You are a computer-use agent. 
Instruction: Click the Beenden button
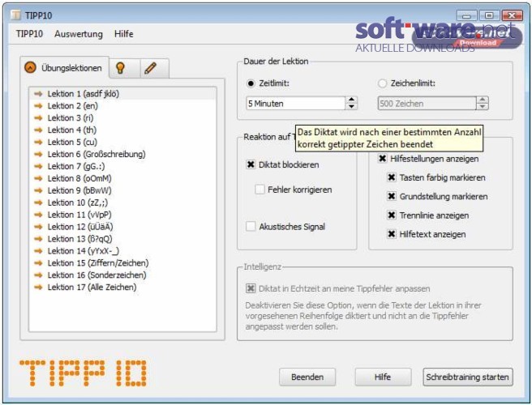pos(307,377)
